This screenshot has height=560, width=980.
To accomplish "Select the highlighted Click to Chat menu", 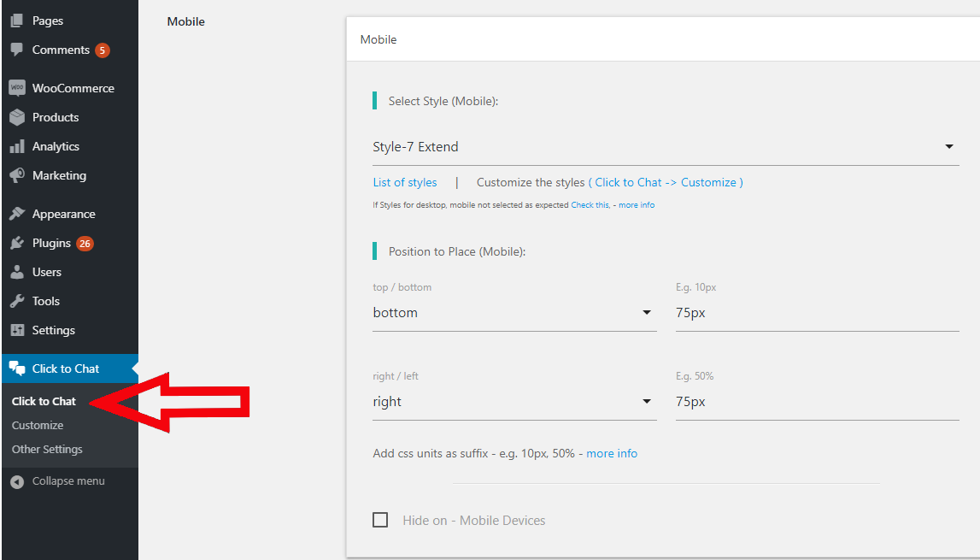I will tap(68, 368).
